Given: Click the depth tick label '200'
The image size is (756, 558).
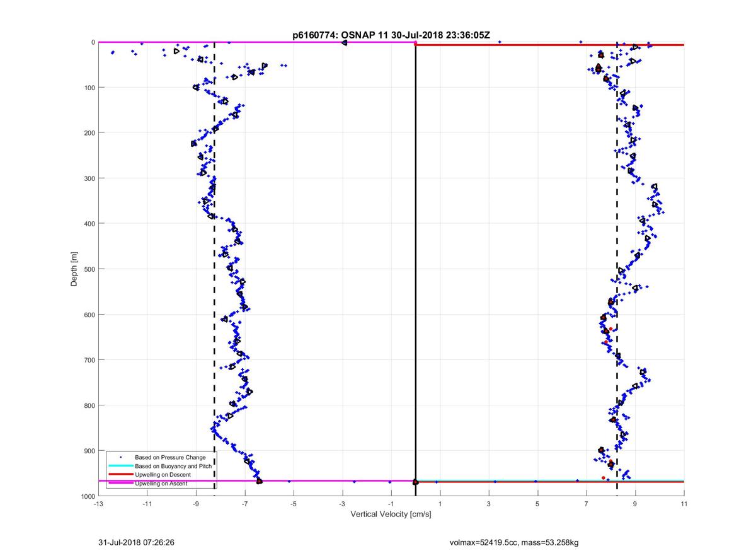Looking at the screenshot, I should pyautogui.click(x=89, y=133).
